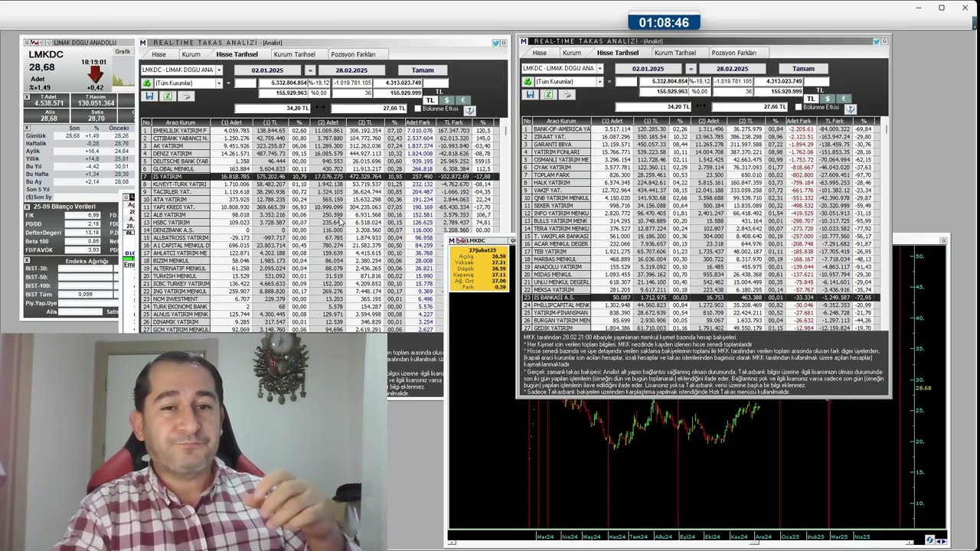Sort by TL Fark column in right Takas window
This screenshot has height=551, width=980.
coord(834,121)
